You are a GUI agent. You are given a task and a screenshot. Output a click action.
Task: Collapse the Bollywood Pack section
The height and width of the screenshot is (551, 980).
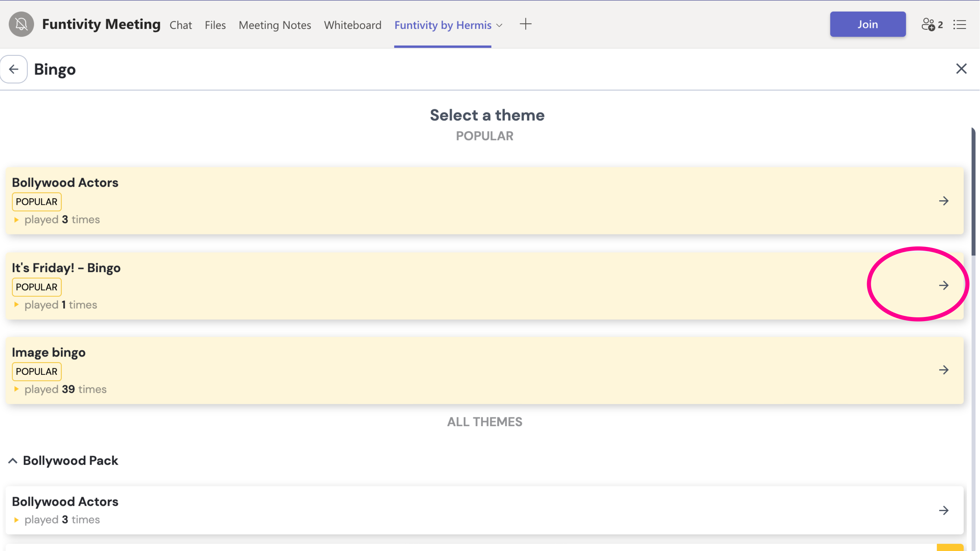pos(13,461)
